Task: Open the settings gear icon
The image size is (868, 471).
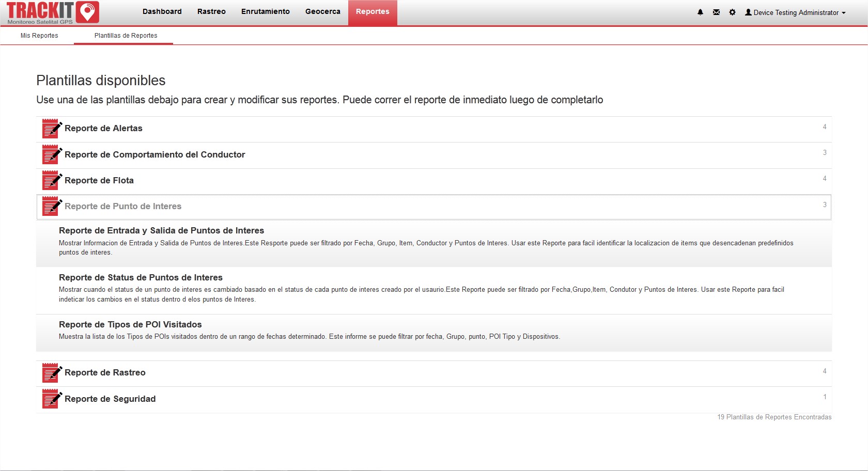Action: click(732, 12)
